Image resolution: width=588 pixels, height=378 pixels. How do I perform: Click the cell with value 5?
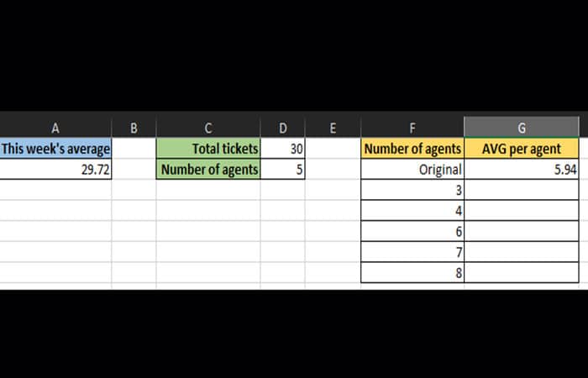[x=282, y=169]
